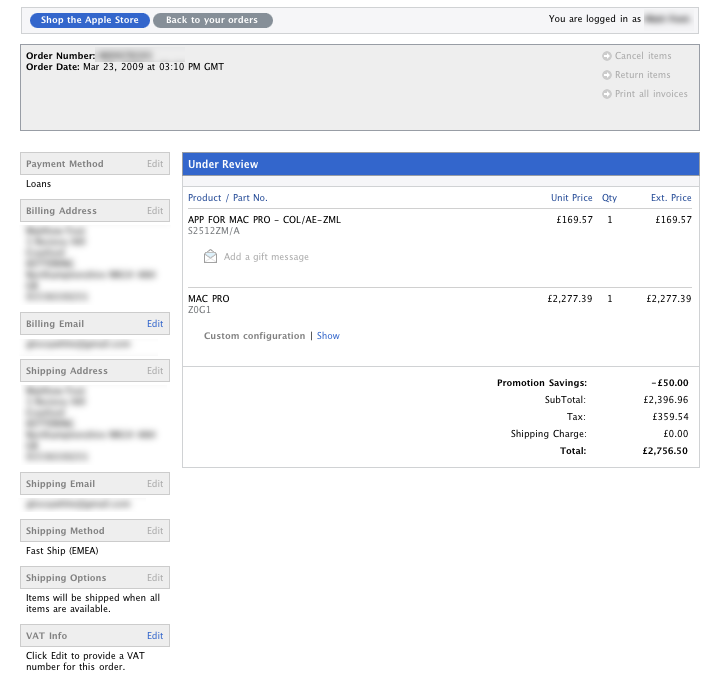Edit the Shipping Method

(155, 530)
